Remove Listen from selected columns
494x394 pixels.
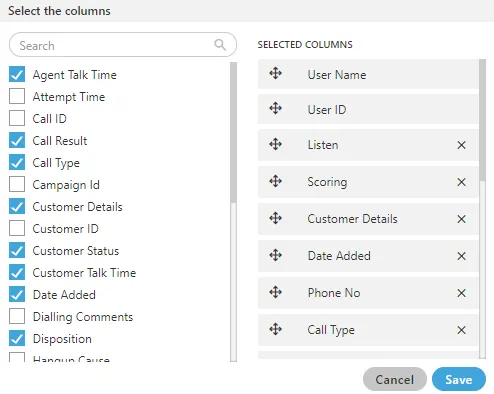(461, 145)
